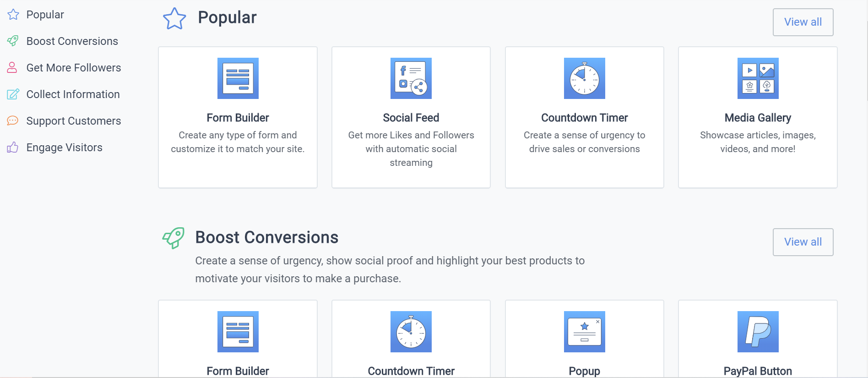
Task: Click View all for Popular section
Action: (803, 22)
